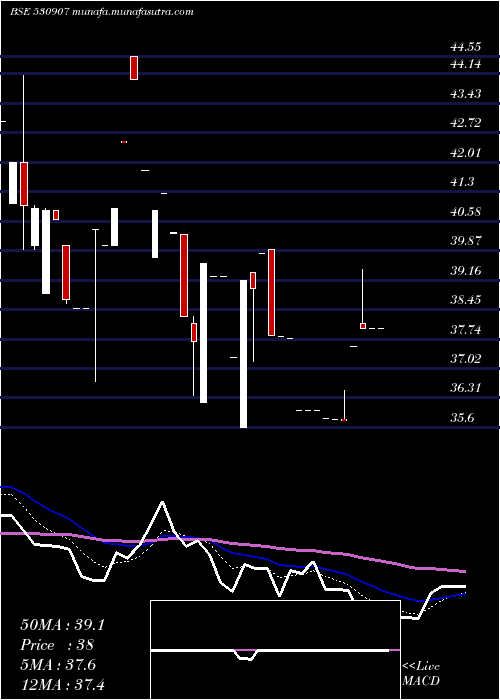The width and height of the screenshot is (500, 700).
Task: Click the red candle at the 44.55 high
Action: 134,68
